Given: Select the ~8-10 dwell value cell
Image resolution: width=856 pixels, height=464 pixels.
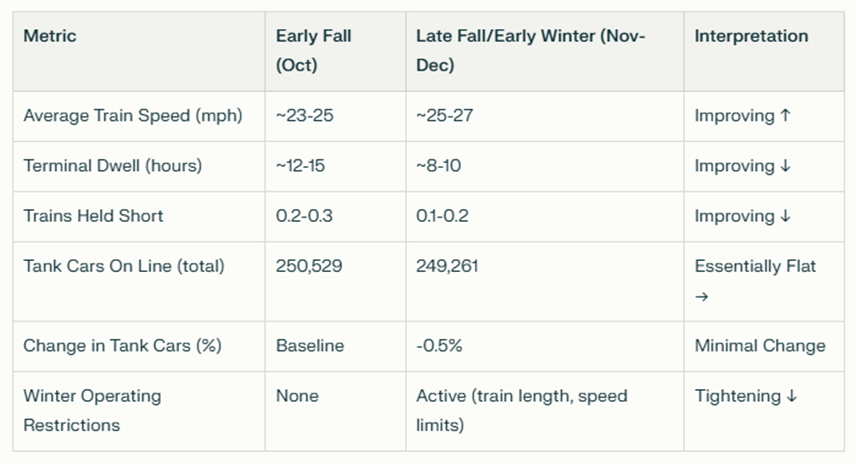Looking at the screenshot, I should point(439,166).
